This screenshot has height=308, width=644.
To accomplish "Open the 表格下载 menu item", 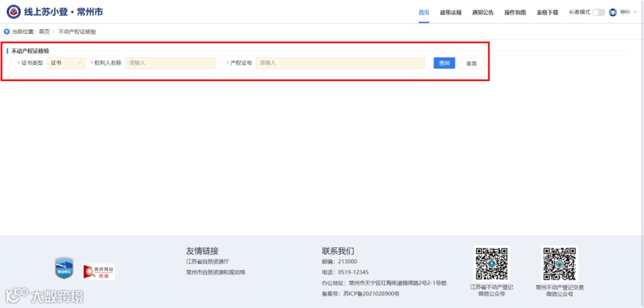I will (x=547, y=13).
